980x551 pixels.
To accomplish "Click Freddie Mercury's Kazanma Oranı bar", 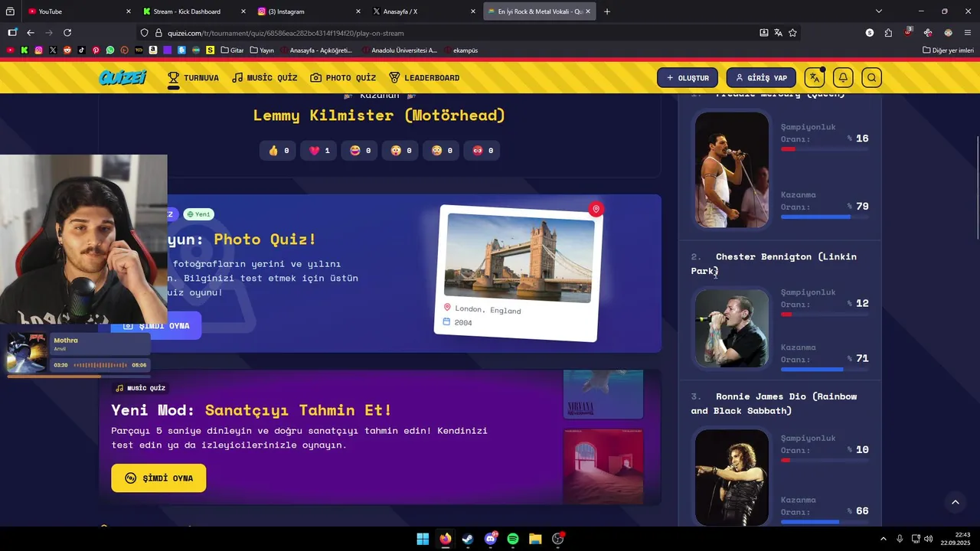I will [825, 217].
